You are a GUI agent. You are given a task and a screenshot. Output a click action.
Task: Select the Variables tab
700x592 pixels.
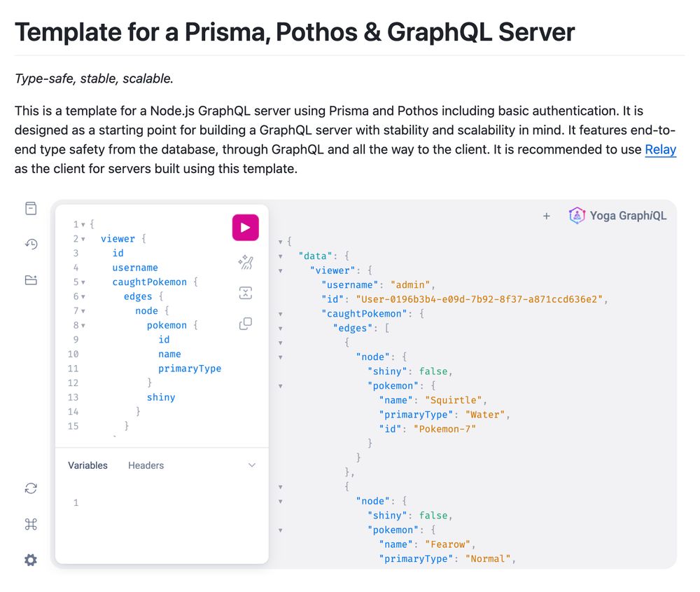tap(87, 465)
